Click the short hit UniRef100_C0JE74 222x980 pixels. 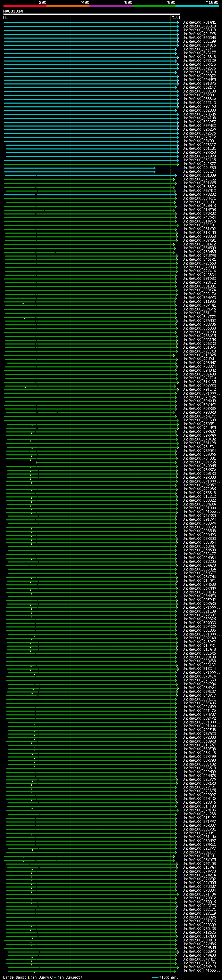click(x=199, y=172)
